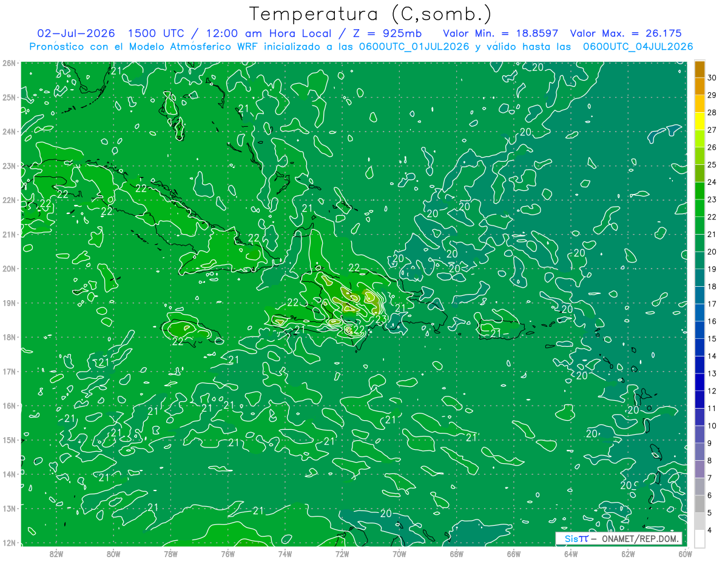
Task: Select the 'Valor Min. = 18.8597' value
Action: (x=500, y=33)
